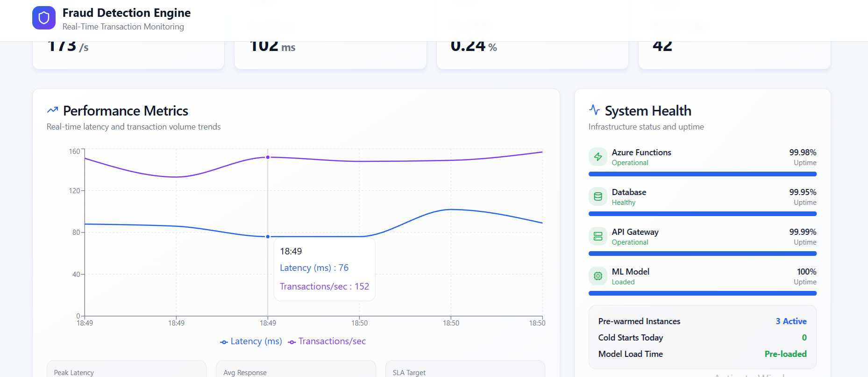
Task: Toggle the Latency (ms) legend item
Action: (x=251, y=341)
